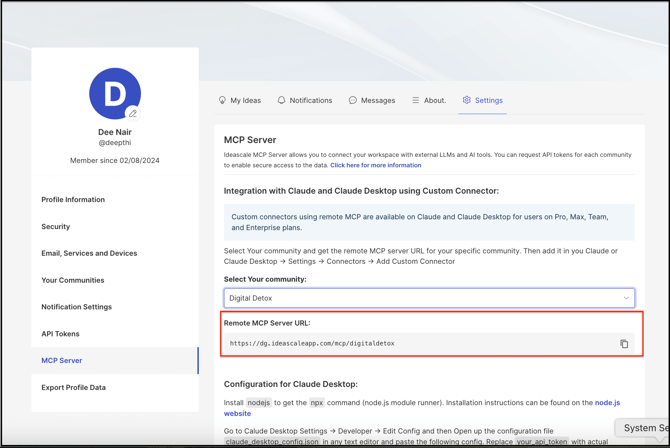Select Export Profile Data
Image resolution: width=670 pixels, height=448 pixels.
[x=73, y=388]
